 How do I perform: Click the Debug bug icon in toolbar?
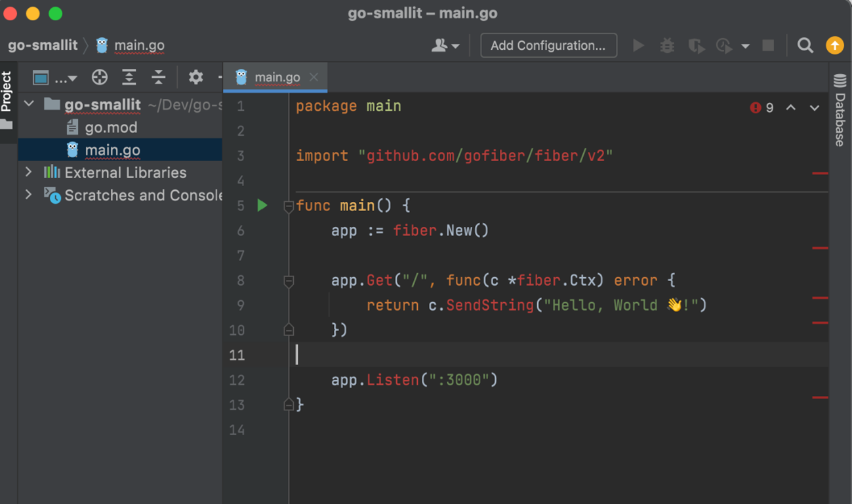point(667,45)
